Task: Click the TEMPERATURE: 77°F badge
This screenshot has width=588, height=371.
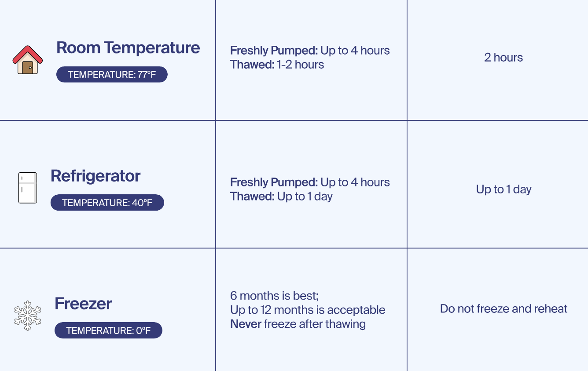Action: 112,74
